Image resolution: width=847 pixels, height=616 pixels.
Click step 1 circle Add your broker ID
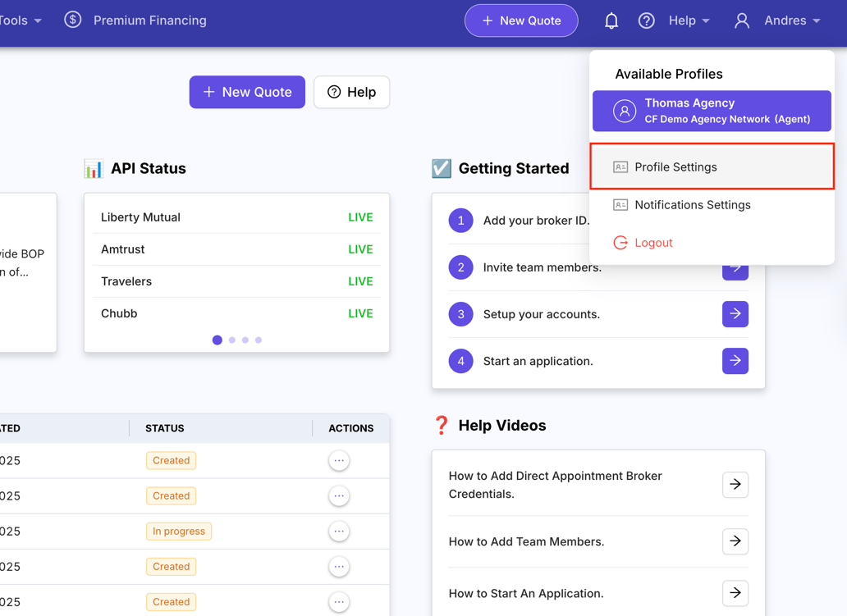[460, 221]
